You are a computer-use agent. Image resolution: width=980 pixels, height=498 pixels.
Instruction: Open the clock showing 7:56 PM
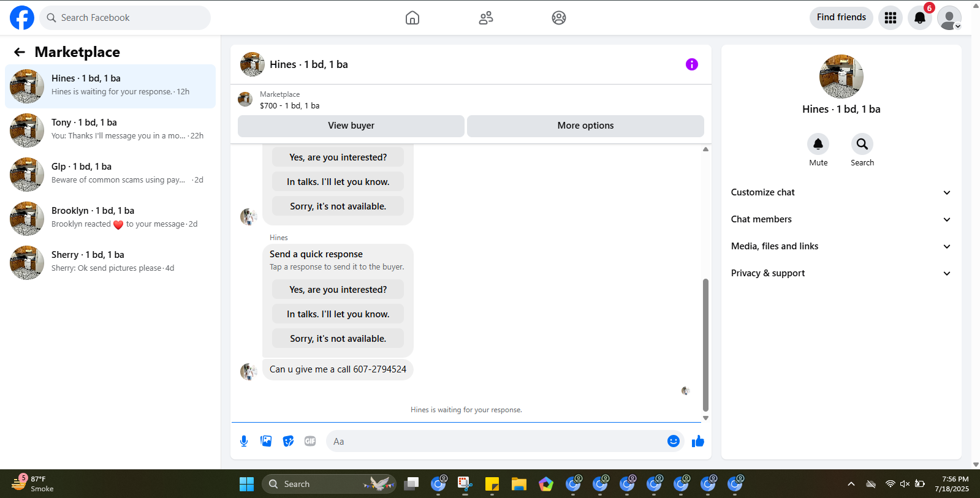click(952, 484)
